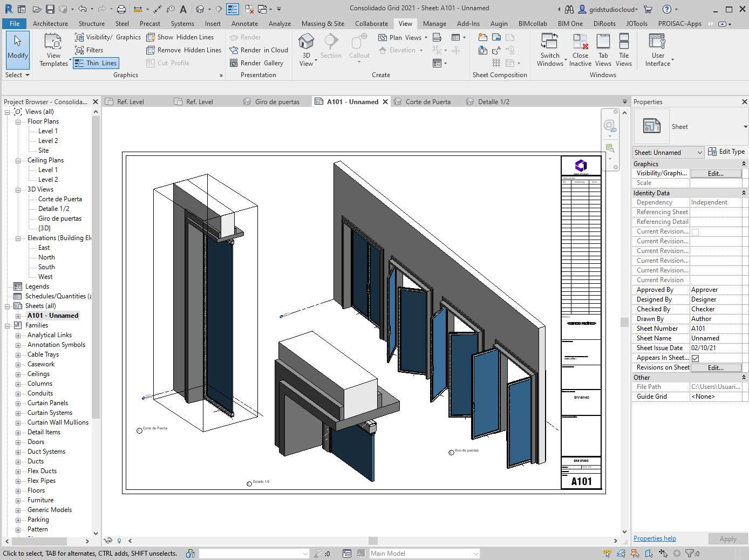
Task: Toggle the Current Revision checkbox in Properties
Action: pos(696,232)
